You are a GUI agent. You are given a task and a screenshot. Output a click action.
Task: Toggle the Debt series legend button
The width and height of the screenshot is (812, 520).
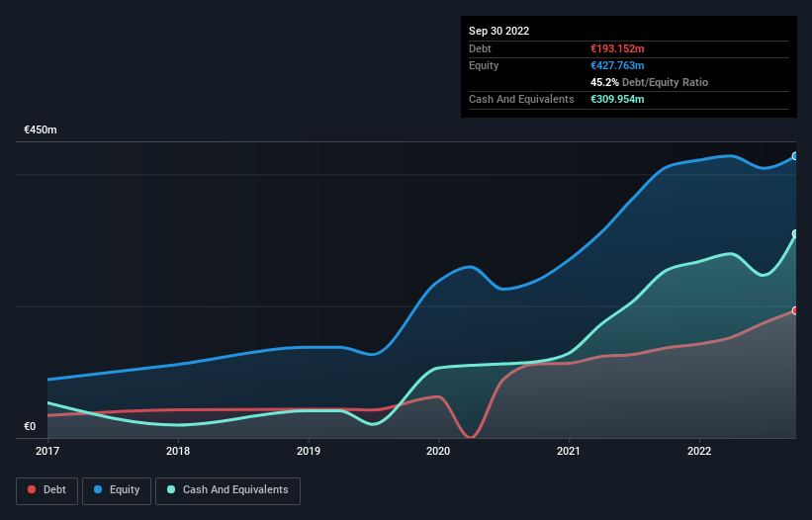point(46,490)
